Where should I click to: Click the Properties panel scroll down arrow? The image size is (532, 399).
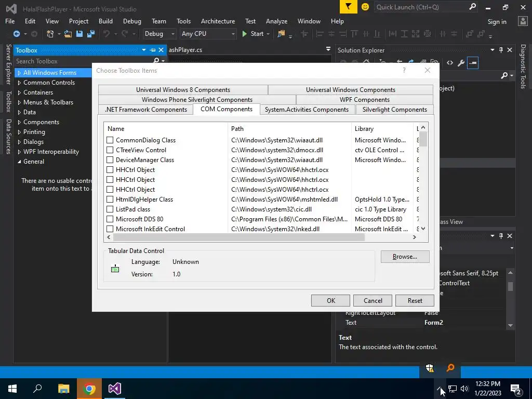[510, 325]
